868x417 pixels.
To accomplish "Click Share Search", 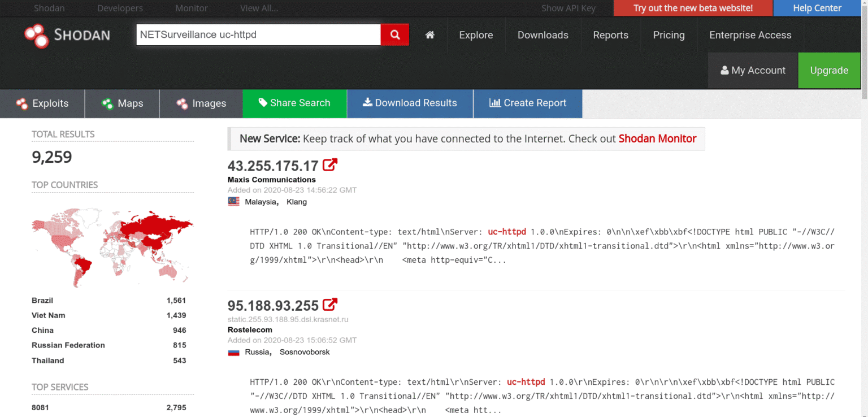I will pyautogui.click(x=294, y=103).
